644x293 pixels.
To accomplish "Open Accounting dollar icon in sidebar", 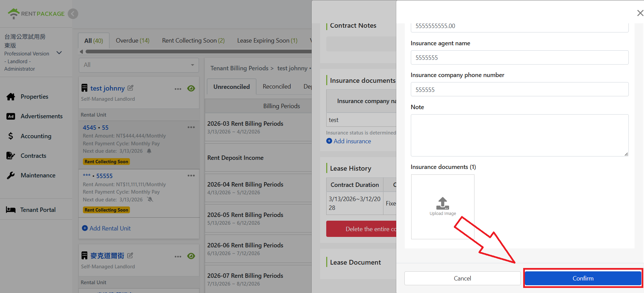I will click(11, 136).
